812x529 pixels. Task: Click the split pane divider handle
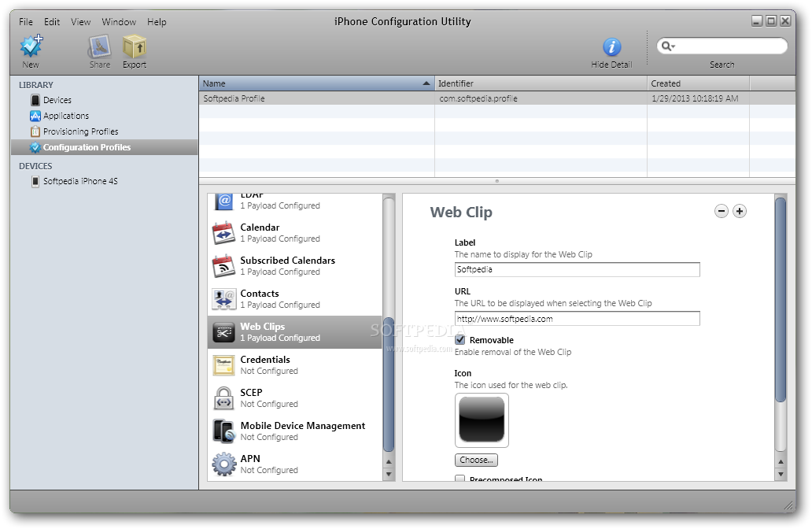point(497,181)
